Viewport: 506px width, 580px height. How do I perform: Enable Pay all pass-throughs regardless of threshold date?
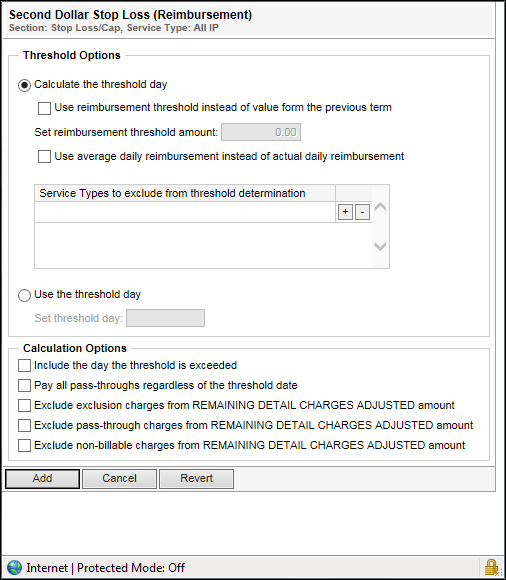click(x=24, y=385)
